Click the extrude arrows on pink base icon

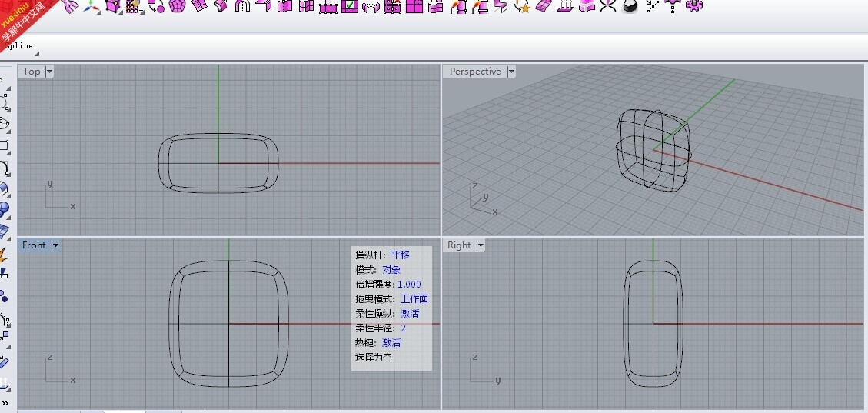point(565,5)
